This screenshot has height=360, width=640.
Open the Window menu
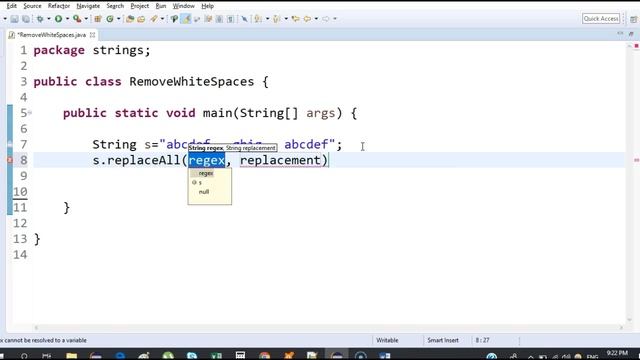point(183,6)
